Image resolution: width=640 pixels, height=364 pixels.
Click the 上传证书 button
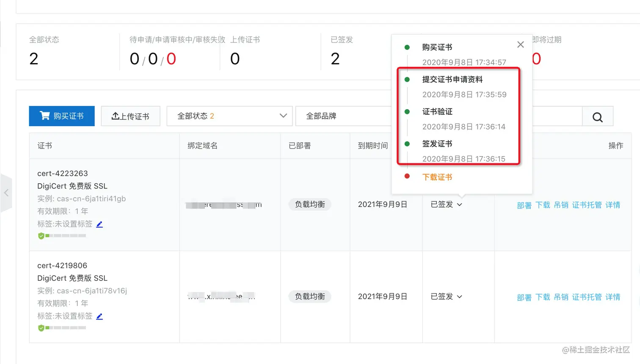coord(130,116)
